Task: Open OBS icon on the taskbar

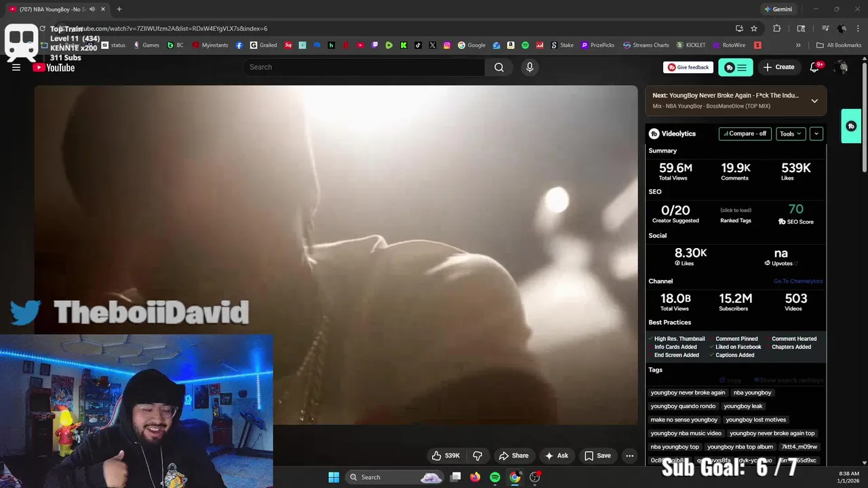Action: [535, 477]
